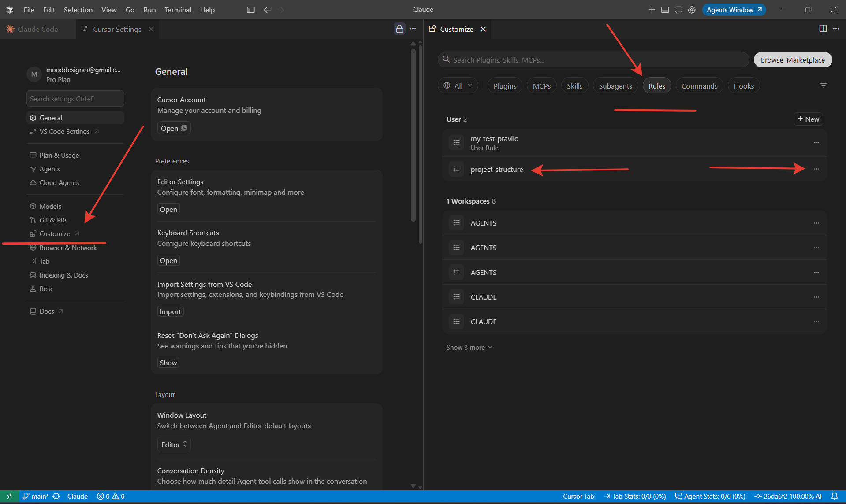Open options menu for first CLAUDE rule
The image size is (846, 504).
tap(816, 297)
